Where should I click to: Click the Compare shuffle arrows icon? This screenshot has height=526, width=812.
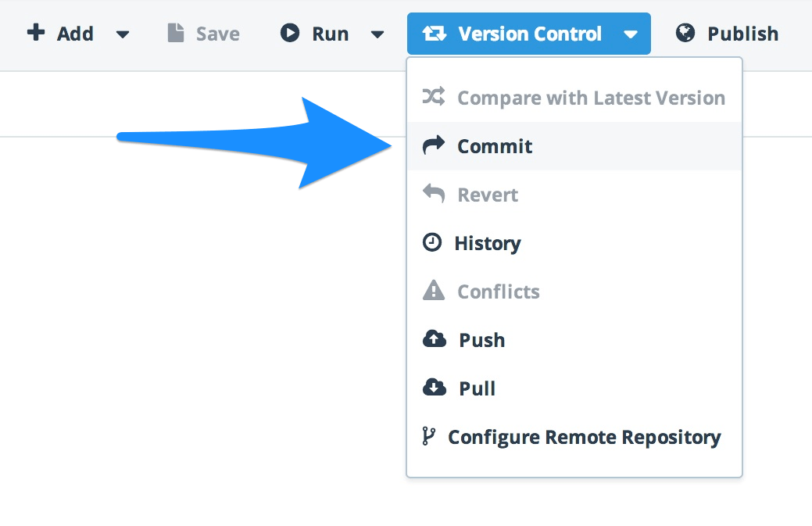point(434,96)
